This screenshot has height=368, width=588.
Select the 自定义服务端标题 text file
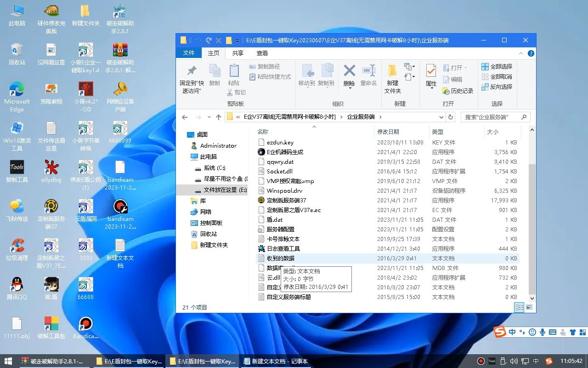tap(288, 297)
